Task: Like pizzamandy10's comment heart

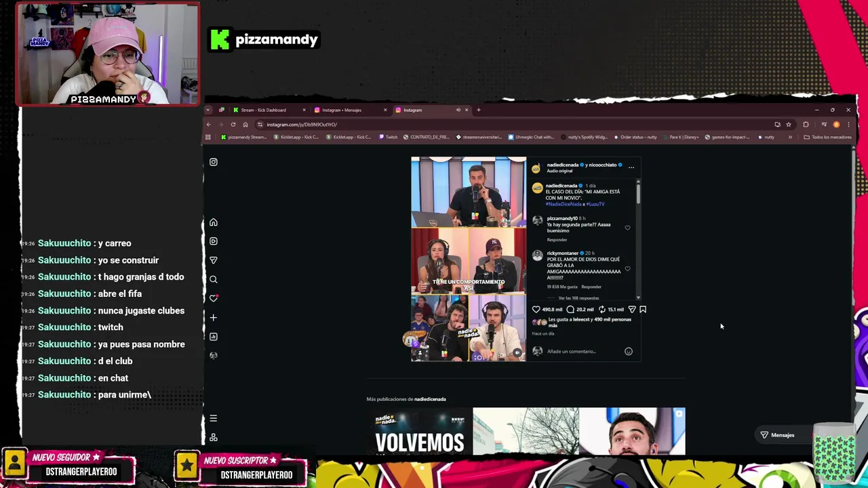Action: (x=627, y=228)
